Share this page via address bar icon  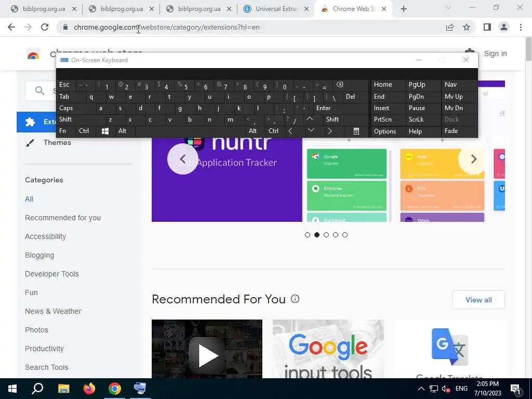(450, 27)
